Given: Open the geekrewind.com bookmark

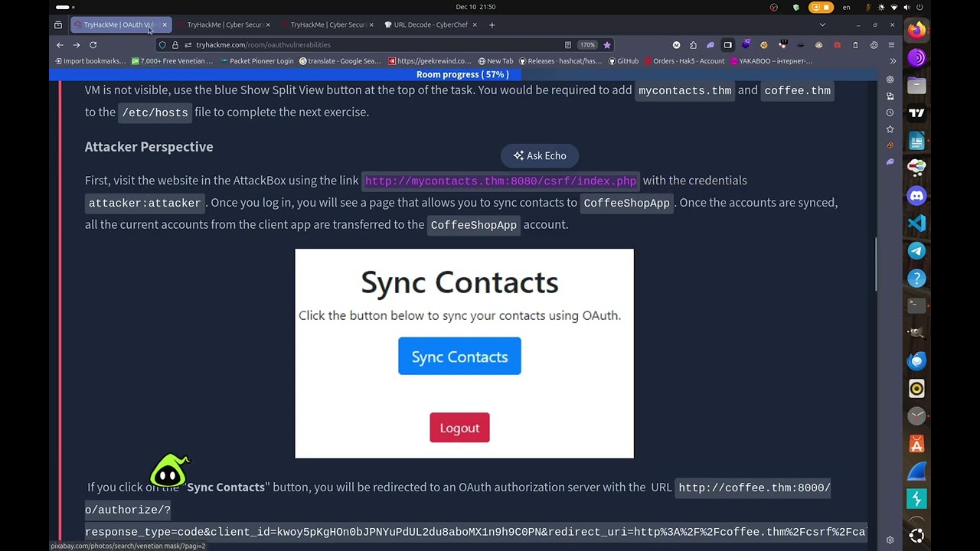Looking at the screenshot, I should (430, 61).
